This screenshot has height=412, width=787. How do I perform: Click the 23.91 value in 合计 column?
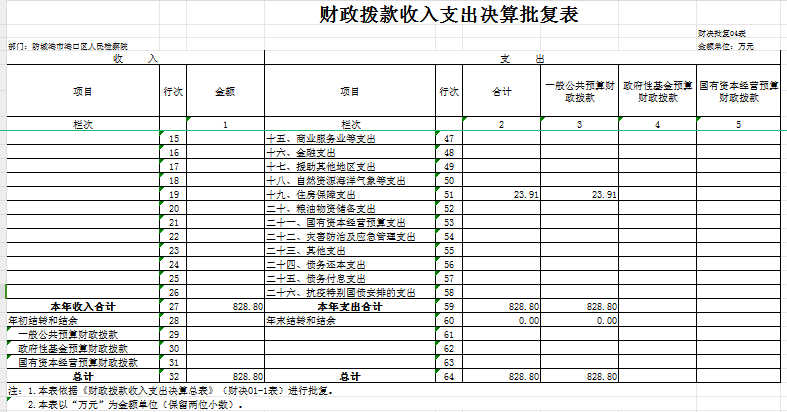click(501, 195)
